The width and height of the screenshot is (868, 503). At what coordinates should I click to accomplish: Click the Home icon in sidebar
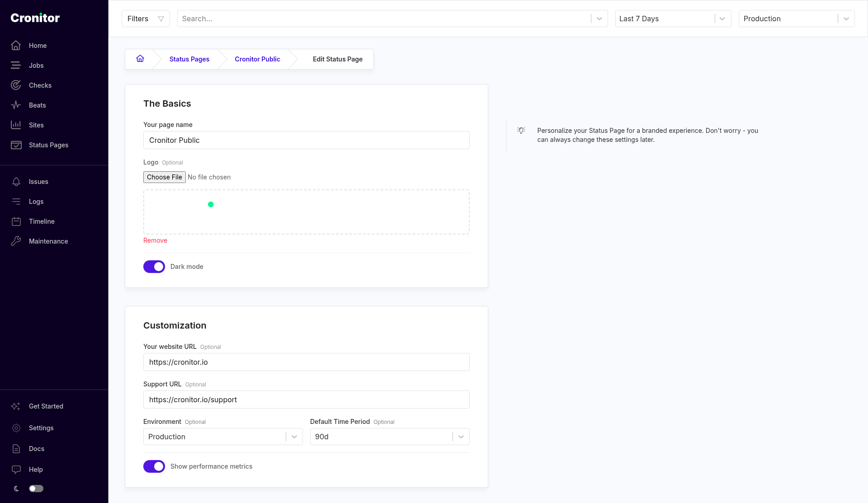(16, 46)
